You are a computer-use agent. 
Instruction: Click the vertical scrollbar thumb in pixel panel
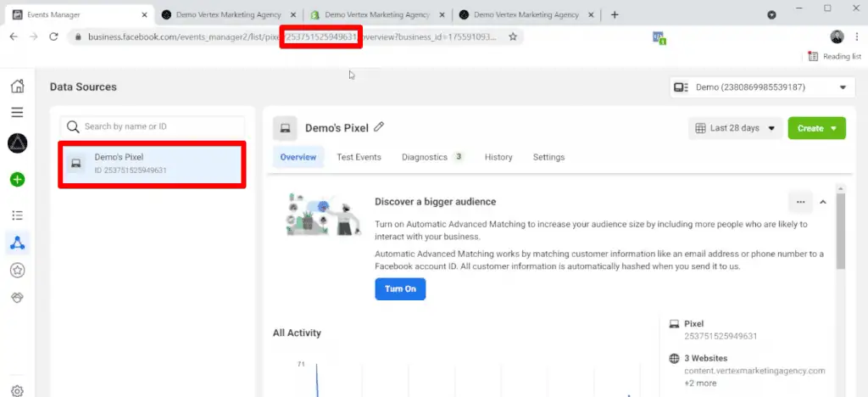click(x=841, y=232)
